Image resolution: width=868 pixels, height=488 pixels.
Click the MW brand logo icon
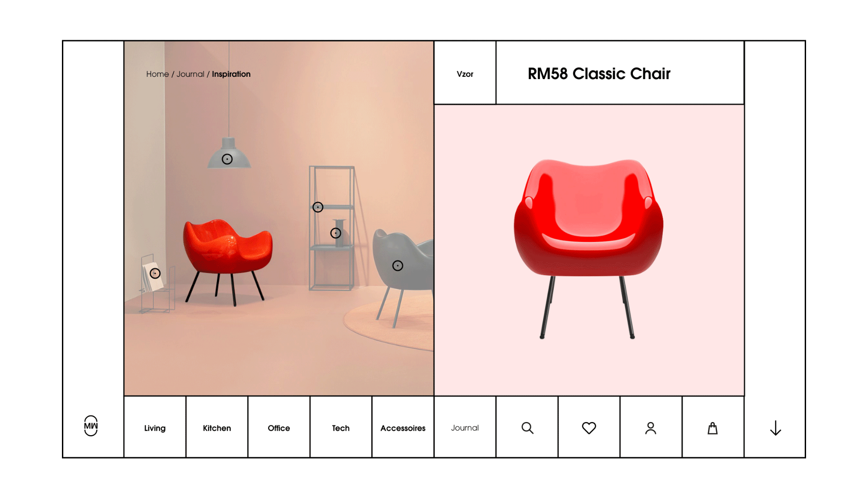[x=90, y=427]
